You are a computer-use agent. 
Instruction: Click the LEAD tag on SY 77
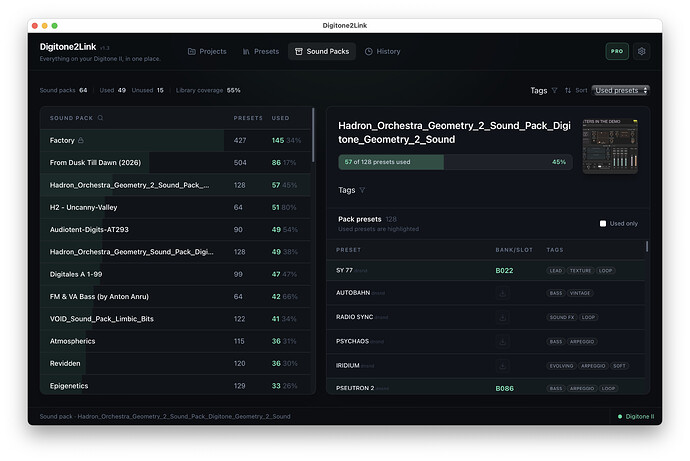tap(556, 271)
